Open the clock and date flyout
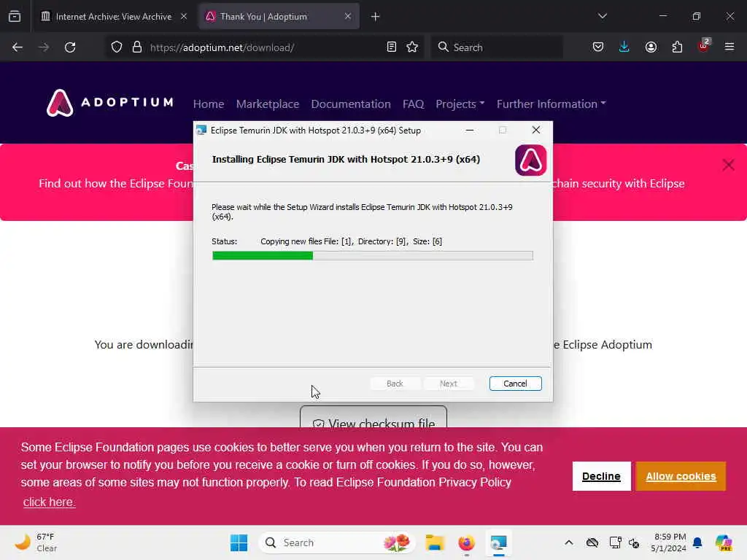 click(x=669, y=542)
